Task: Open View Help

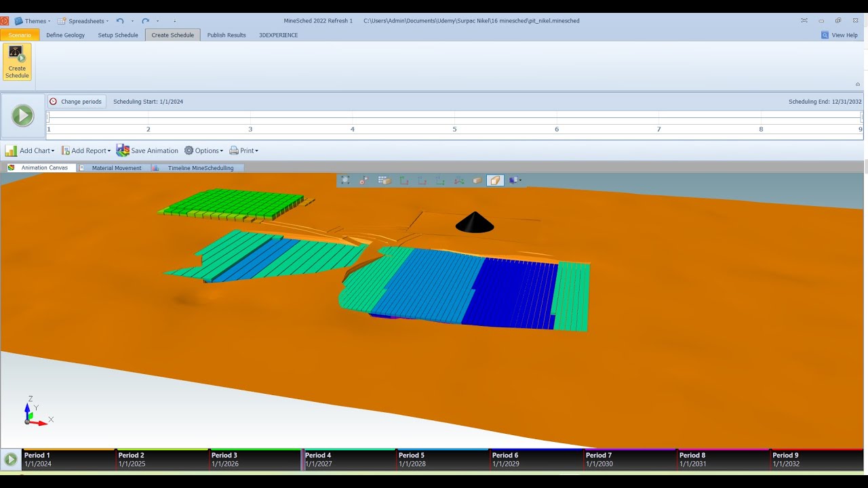Action: coord(840,35)
